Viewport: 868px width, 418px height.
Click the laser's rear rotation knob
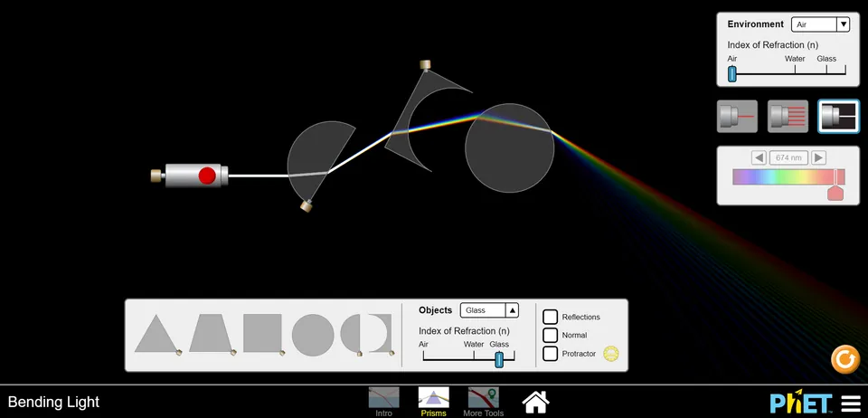pyautogui.click(x=156, y=176)
